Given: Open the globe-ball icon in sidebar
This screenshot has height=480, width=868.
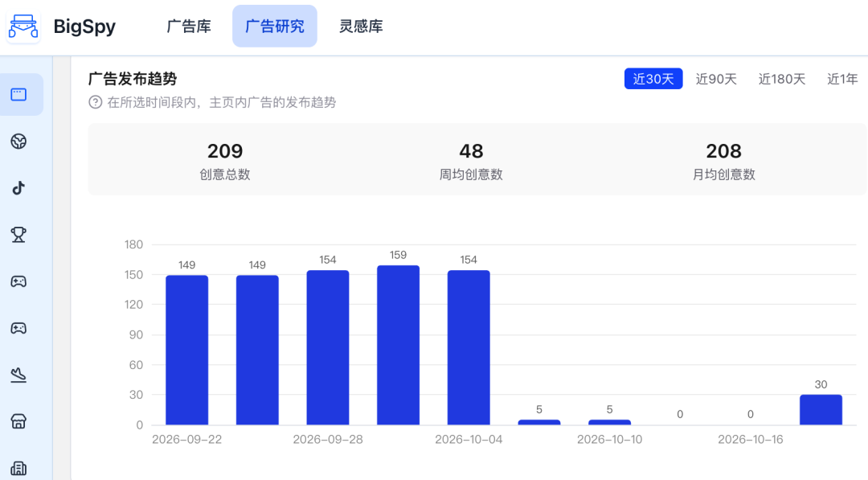Looking at the screenshot, I should pos(18,142).
